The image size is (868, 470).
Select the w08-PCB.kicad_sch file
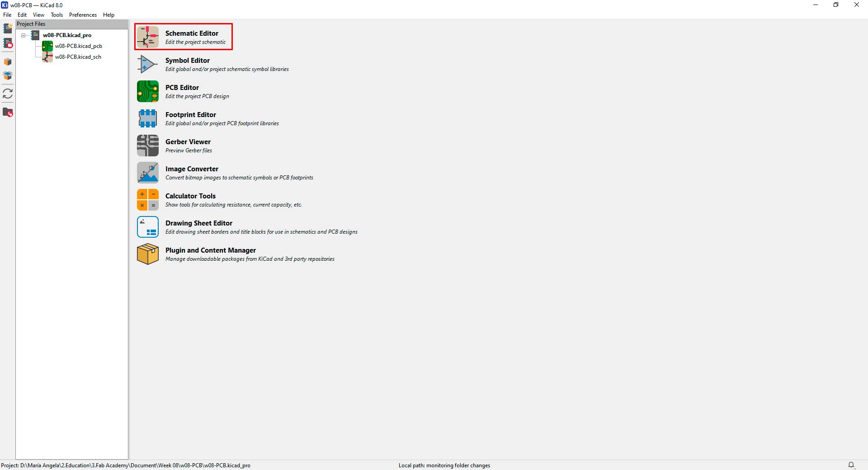78,57
